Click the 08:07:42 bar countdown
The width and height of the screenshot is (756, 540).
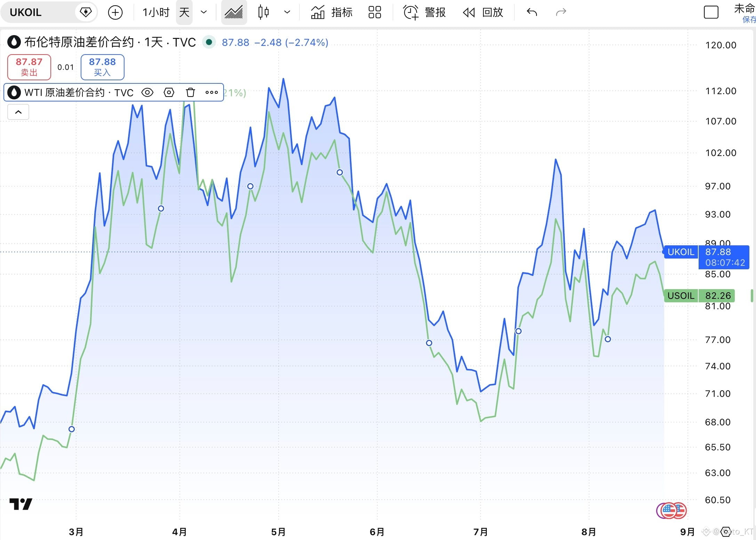(725, 263)
